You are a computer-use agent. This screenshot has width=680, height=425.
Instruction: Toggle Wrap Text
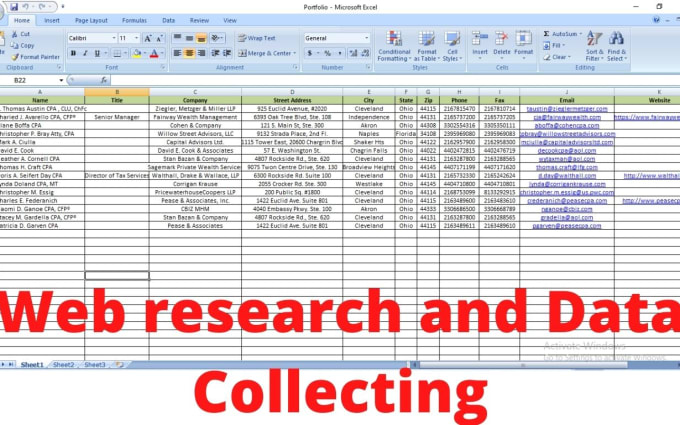(x=257, y=38)
